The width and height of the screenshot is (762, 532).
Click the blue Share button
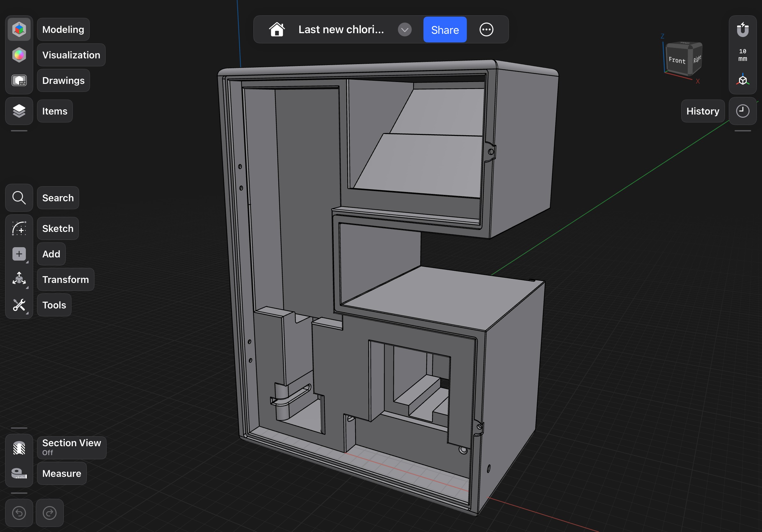point(445,30)
